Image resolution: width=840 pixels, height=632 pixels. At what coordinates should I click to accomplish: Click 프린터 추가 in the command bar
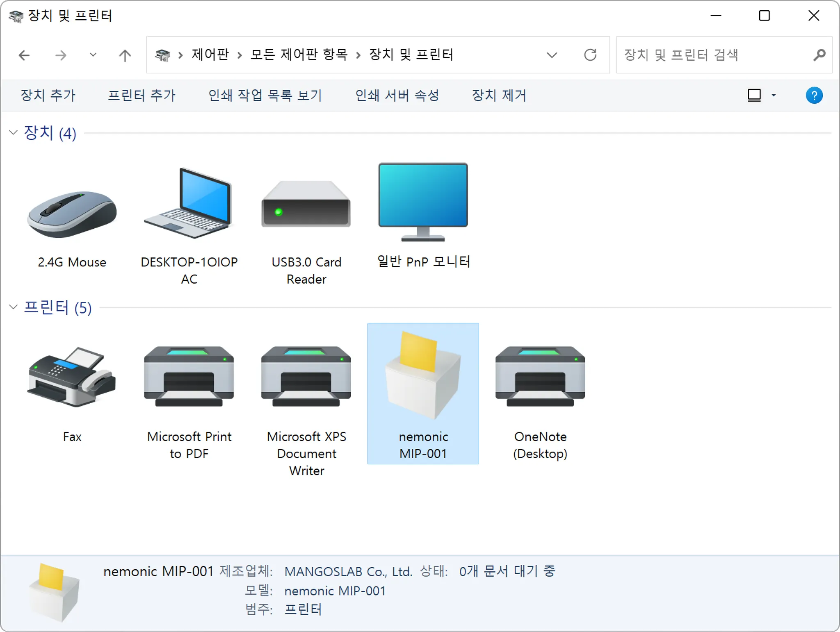142,95
